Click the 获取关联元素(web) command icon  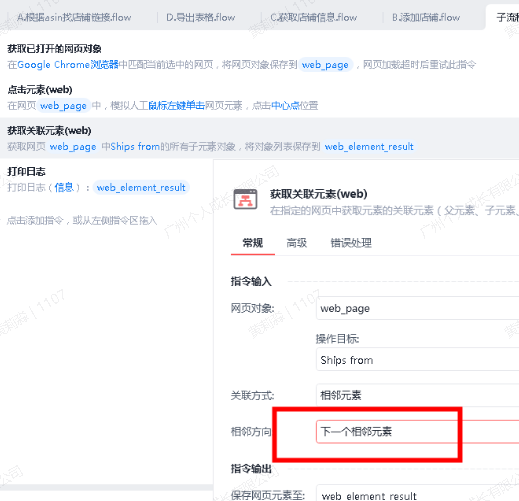click(x=245, y=199)
